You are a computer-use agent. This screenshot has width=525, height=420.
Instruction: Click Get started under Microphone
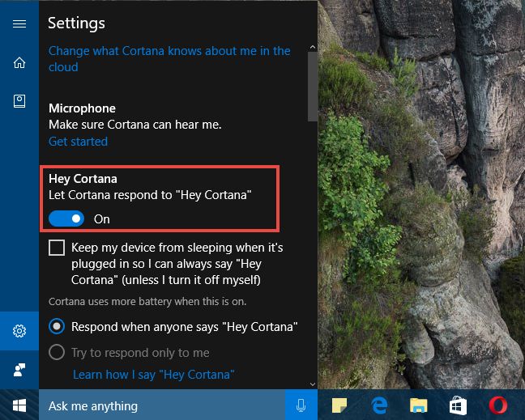(78, 142)
